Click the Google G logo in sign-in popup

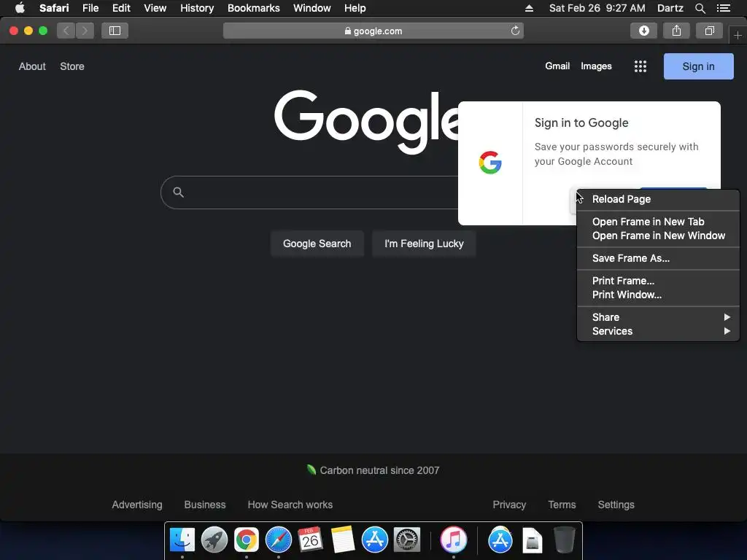tap(490, 163)
